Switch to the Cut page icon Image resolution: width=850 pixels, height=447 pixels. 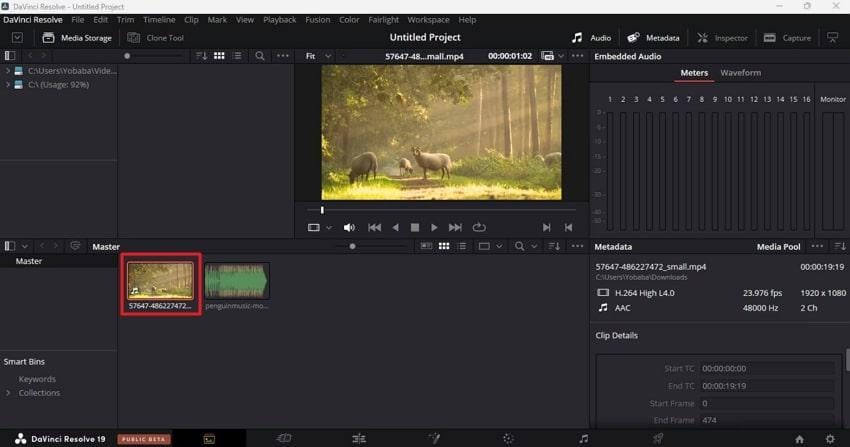tap(284, 438)
